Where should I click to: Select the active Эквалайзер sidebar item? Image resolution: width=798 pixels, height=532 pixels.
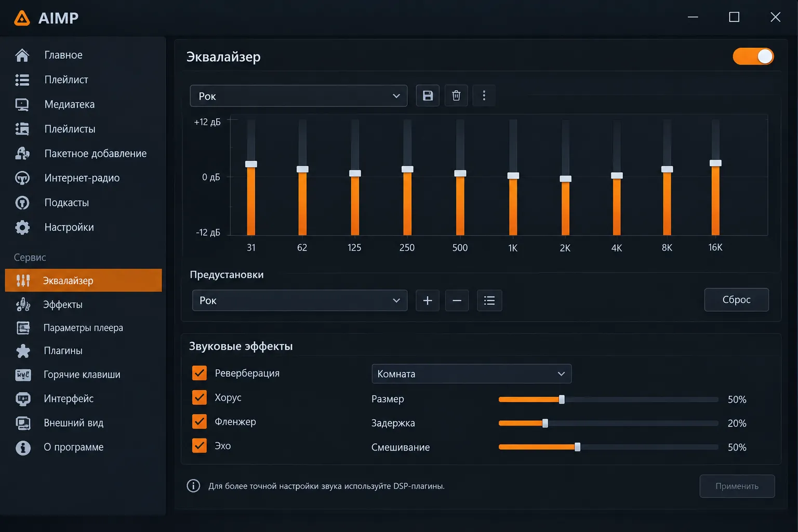[83, 281]
